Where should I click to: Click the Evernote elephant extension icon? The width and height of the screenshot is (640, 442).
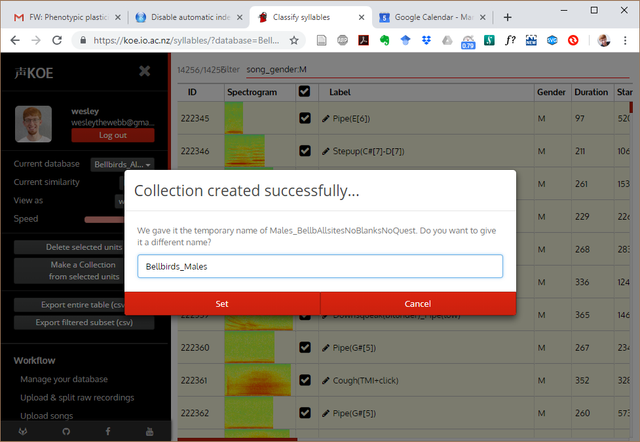[x=384, y=40]
